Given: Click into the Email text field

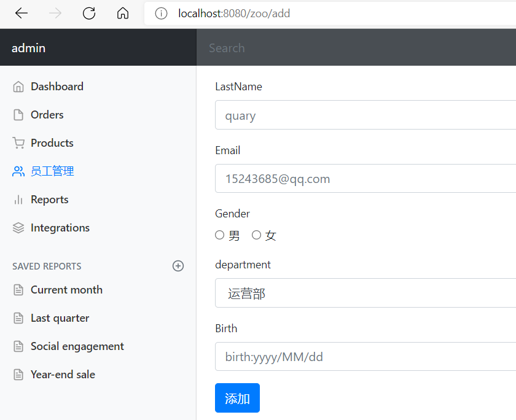Looking at the screenshot, I should [365, 179].
